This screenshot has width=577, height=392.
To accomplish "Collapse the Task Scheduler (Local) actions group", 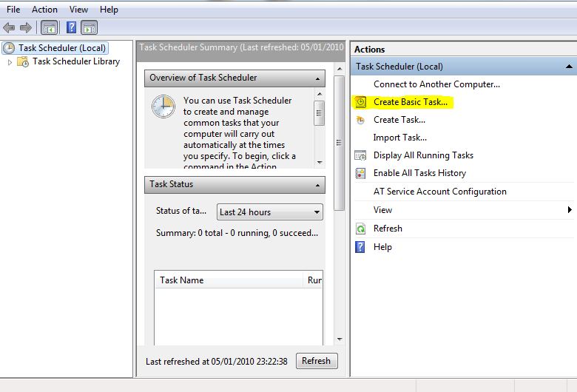I will tap(568, 67).
